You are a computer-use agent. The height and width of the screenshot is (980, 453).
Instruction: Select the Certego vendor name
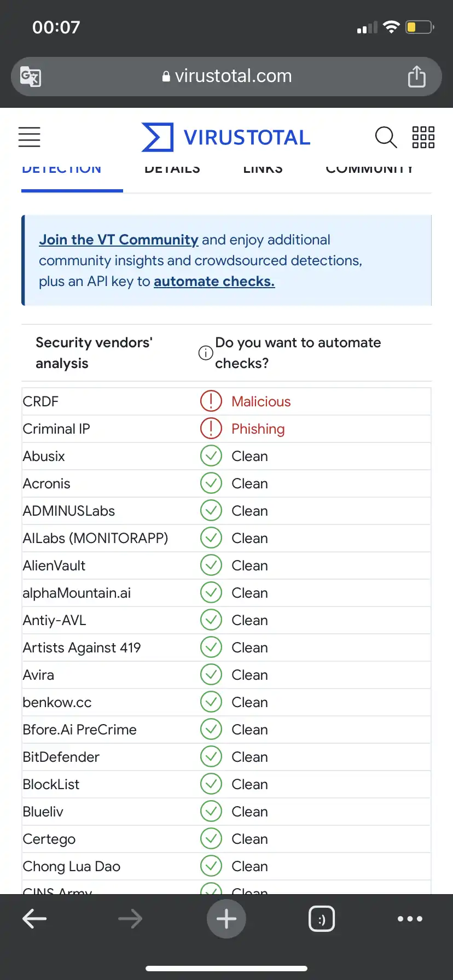49,839
